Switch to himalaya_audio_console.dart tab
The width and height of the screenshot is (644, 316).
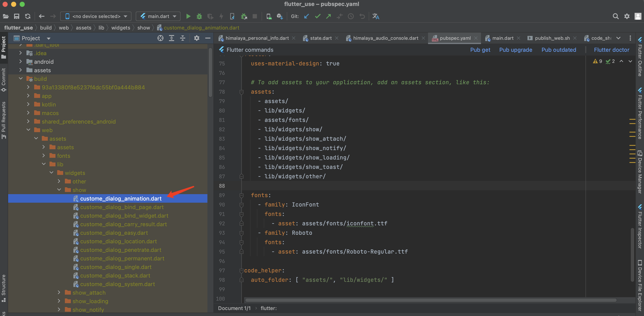pos(385,38)
